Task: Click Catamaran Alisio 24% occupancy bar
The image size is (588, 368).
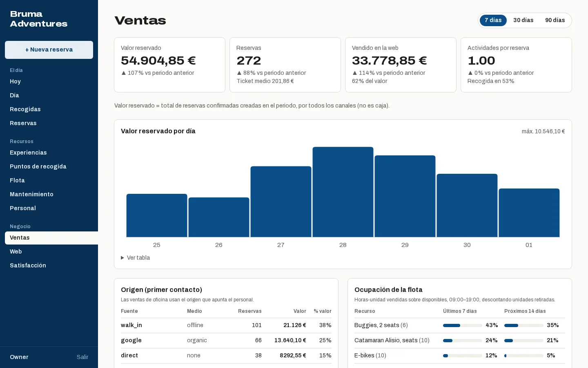Action: coord(463,341)
